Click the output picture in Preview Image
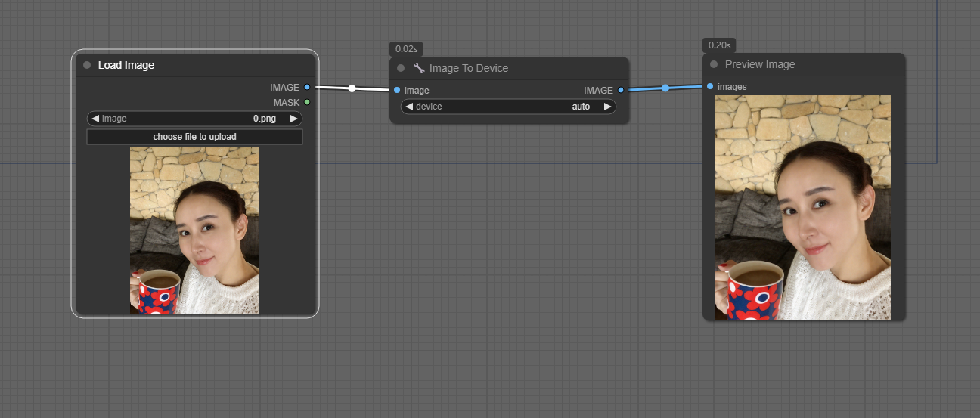The width and height of the screenshot is (980, 418). click(802, 207)
